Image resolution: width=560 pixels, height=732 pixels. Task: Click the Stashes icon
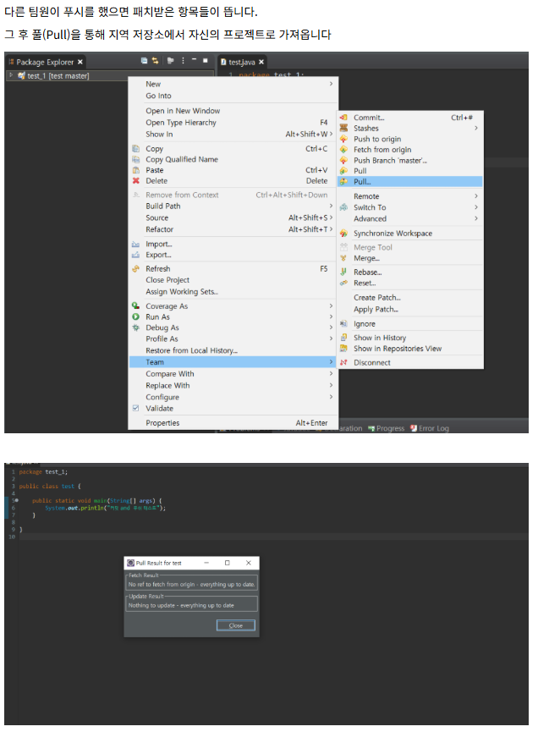click(344, 128)
